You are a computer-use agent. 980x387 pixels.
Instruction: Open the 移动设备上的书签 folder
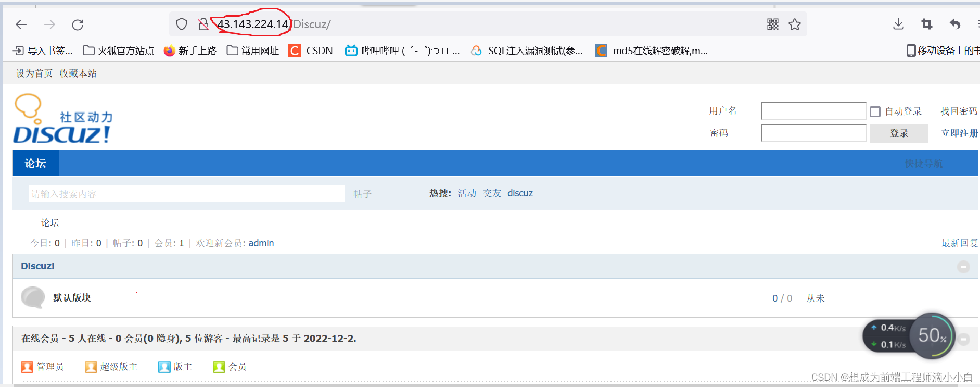click(943, 51)
